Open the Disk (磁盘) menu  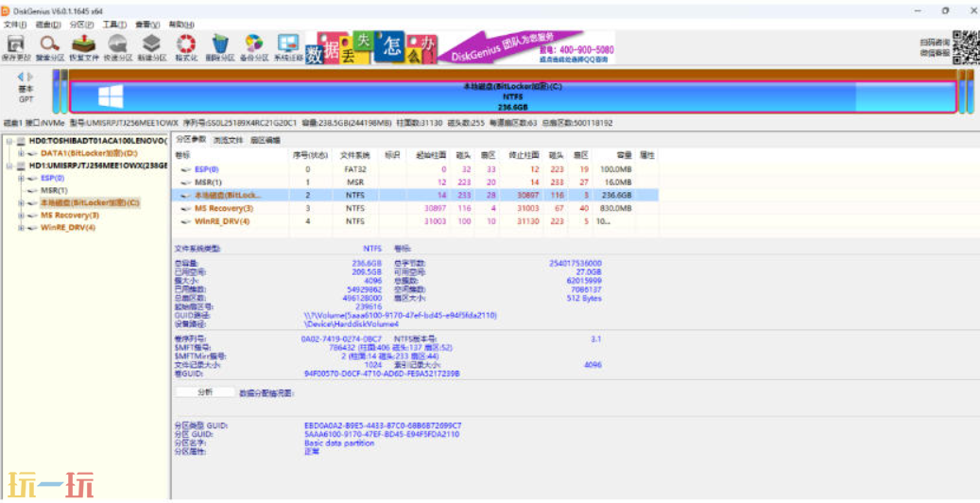48,25
